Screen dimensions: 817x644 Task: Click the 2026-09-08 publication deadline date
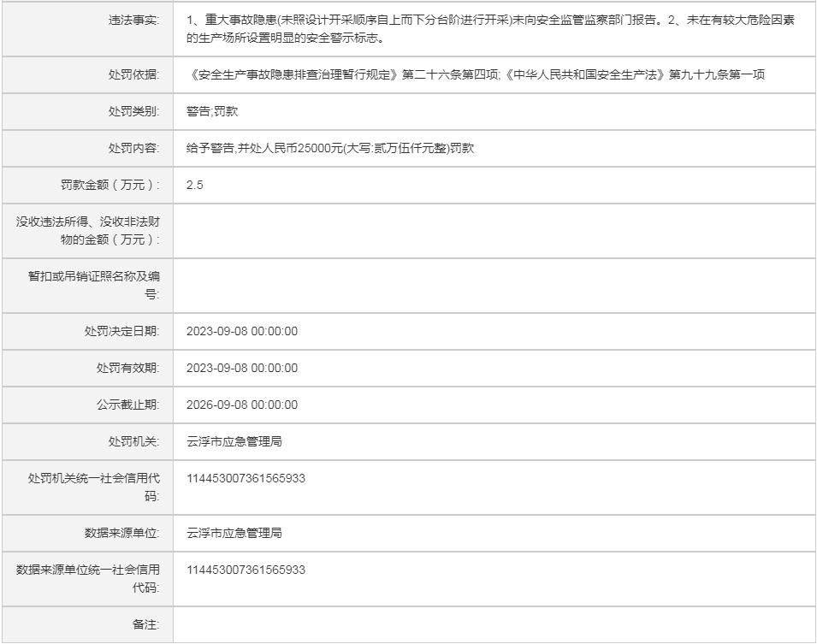click(242, 405)
